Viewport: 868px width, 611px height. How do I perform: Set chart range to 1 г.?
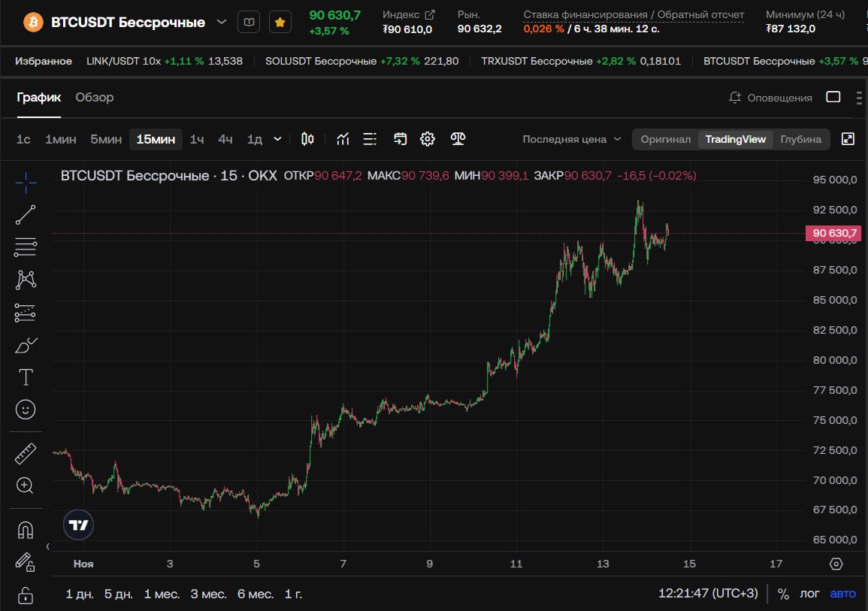293,594
